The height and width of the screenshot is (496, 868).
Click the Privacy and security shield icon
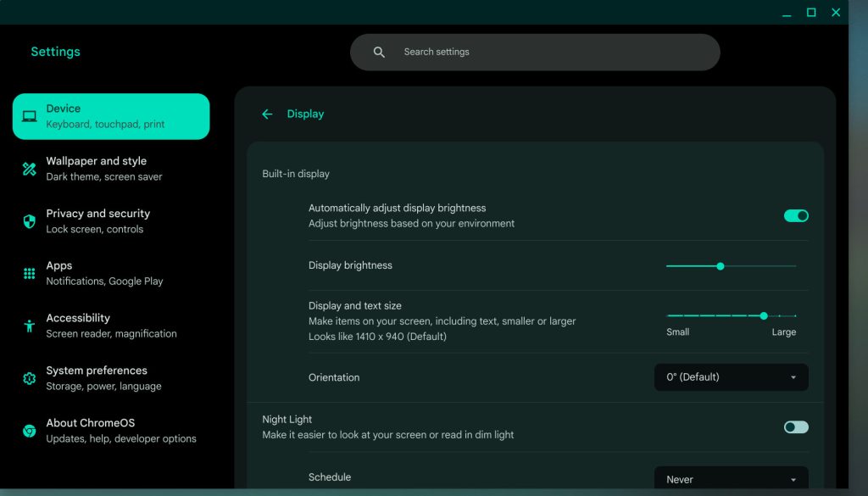point(30,221)
